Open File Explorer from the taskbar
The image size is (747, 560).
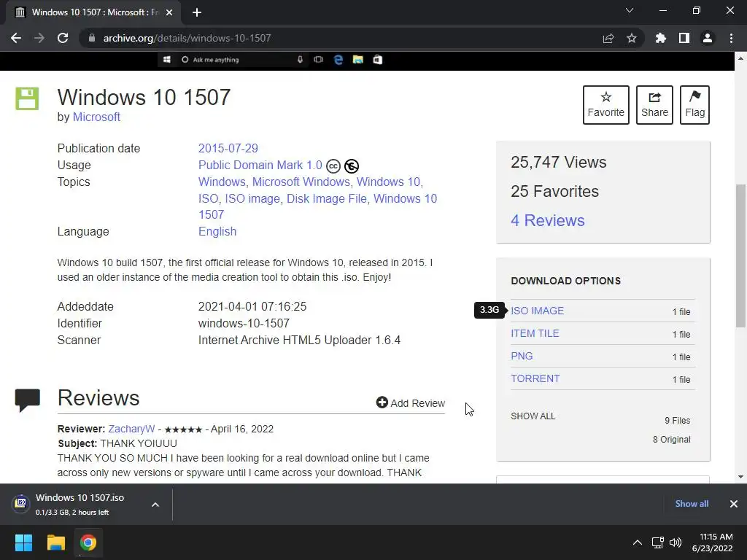point(55,542)
